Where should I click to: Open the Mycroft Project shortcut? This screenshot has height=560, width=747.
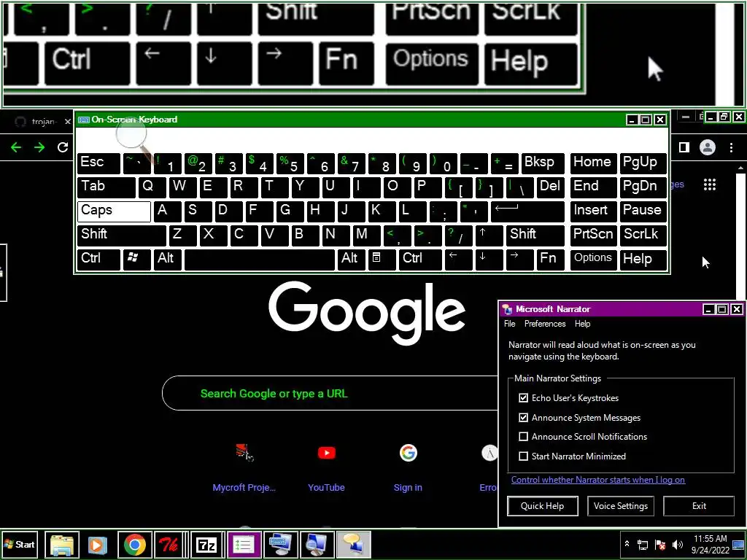point(244,467)
